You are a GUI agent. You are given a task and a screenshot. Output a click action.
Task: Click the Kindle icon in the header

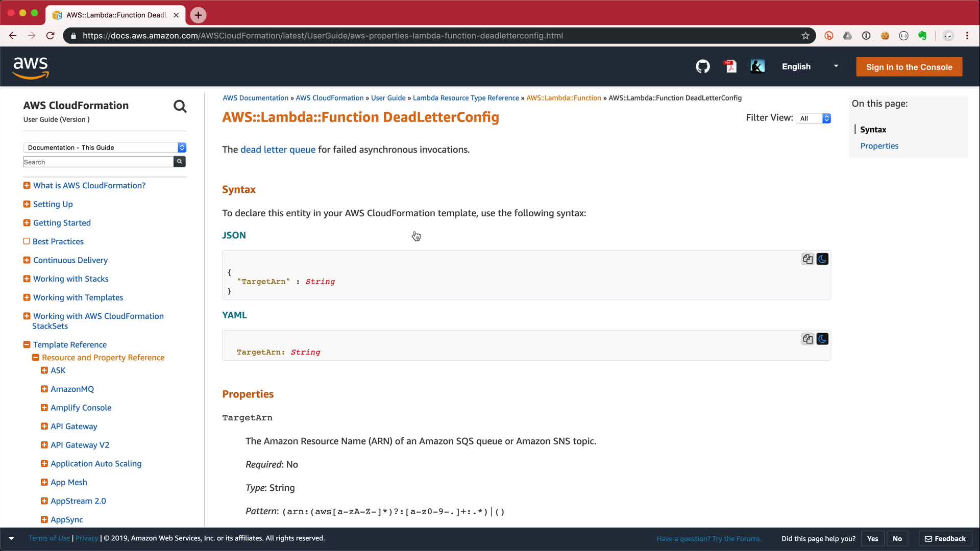(x=757, y=67)
